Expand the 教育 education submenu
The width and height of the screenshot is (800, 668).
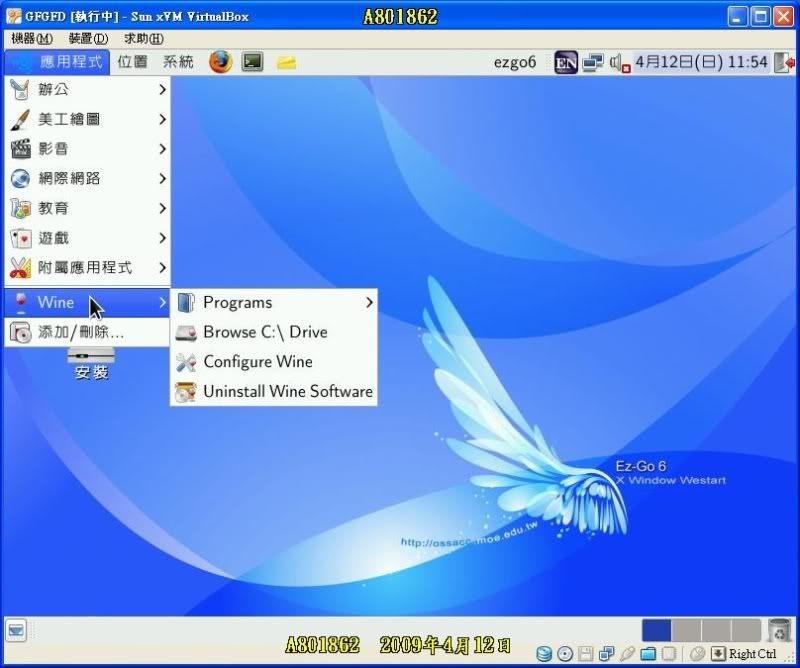click(88, 208)
